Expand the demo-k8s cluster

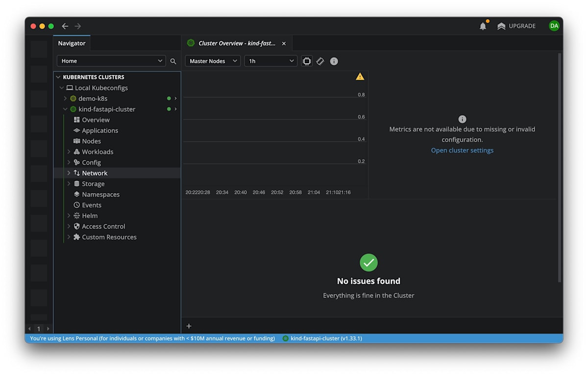pyautogui.click(x=65, y=99)
